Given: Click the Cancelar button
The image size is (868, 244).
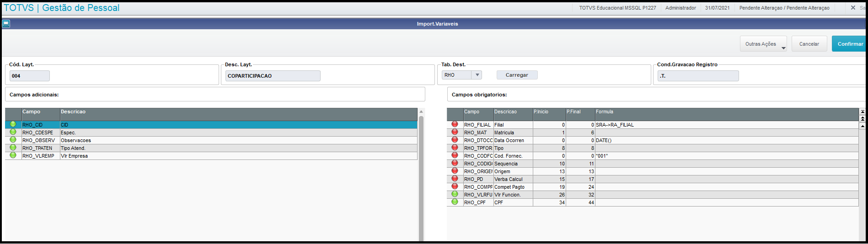Looking at the screenshot, I should tap(809, 44).
